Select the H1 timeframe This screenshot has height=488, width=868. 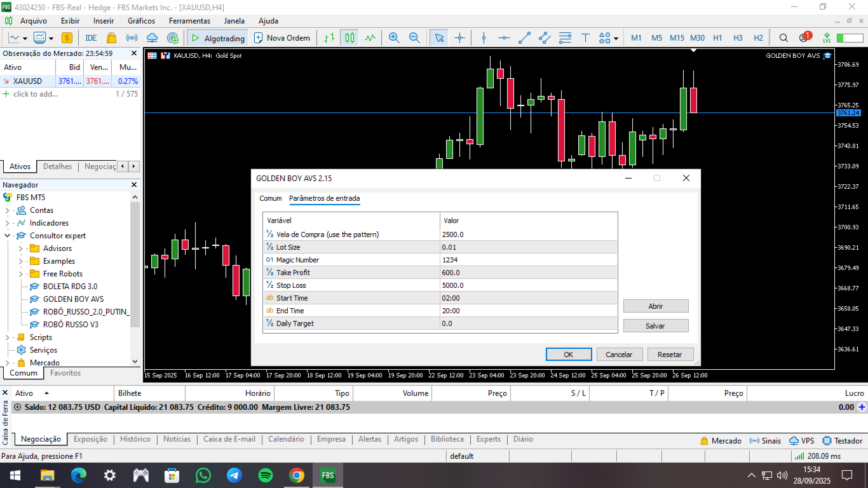click(717, 37)
